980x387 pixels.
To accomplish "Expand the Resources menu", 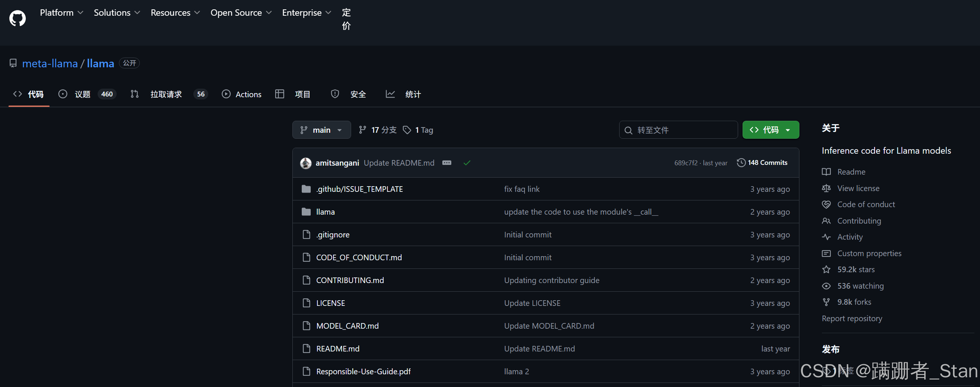I will tap(175, 13).
